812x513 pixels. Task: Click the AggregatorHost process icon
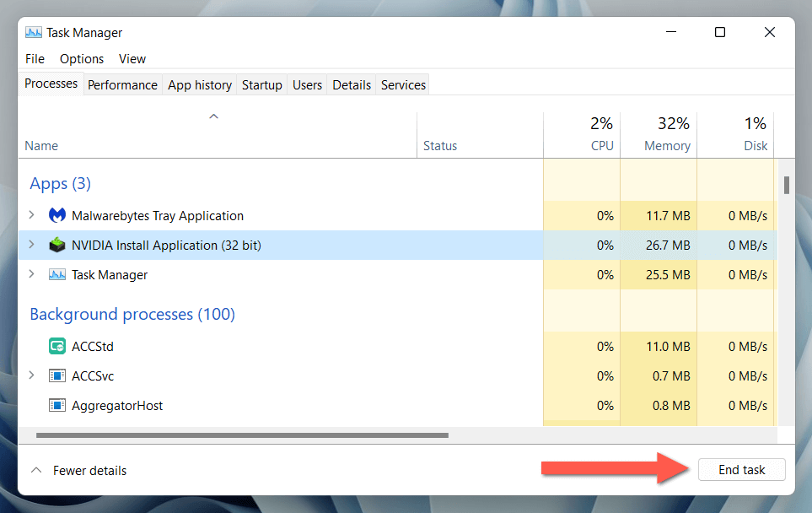point(57,406)
